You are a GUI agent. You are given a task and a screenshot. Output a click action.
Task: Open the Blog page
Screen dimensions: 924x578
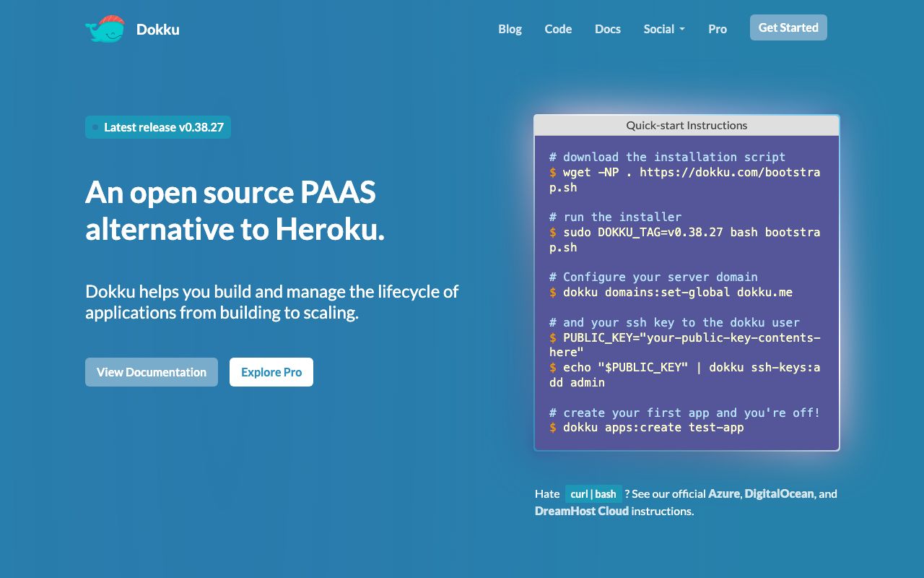pos(510,29)
